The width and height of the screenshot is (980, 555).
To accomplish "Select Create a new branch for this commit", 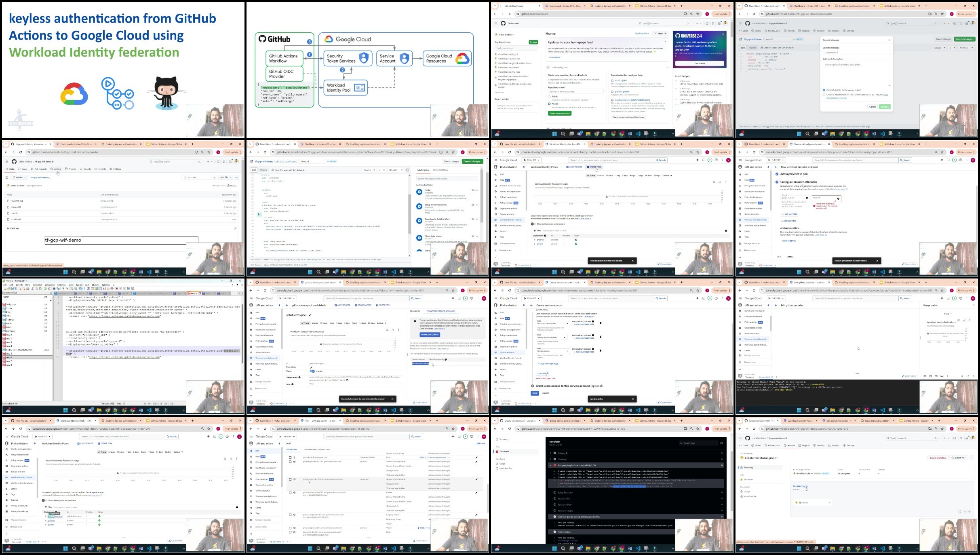I will coord(824,95).
